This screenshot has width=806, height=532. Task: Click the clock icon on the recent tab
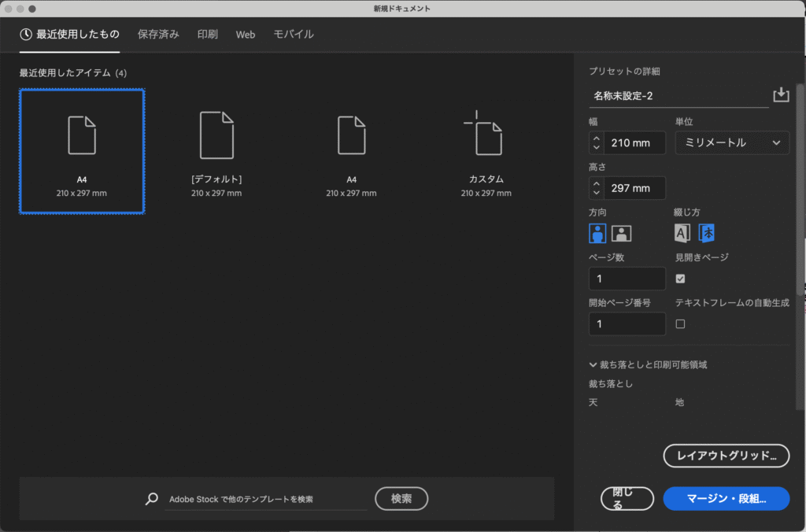tap(26, 35)
